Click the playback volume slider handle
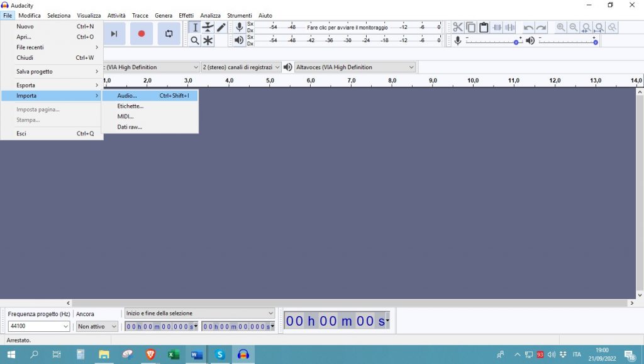 [595, 42]
